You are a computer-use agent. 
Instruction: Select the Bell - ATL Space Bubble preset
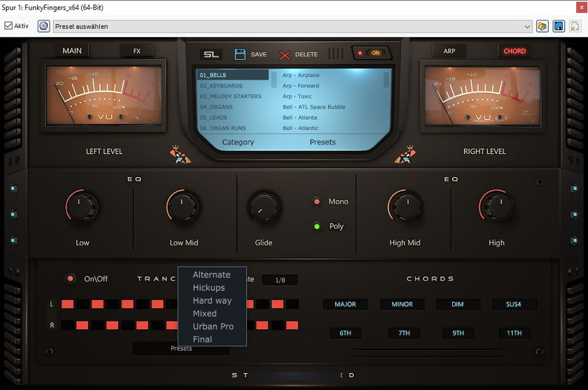point(314,107)
